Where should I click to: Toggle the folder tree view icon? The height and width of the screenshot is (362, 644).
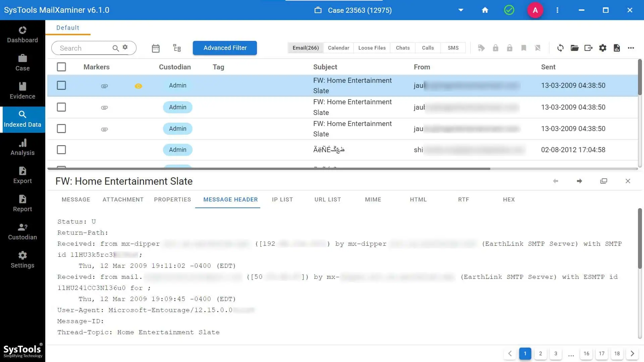pyautogui.click(x=177, y=48)
